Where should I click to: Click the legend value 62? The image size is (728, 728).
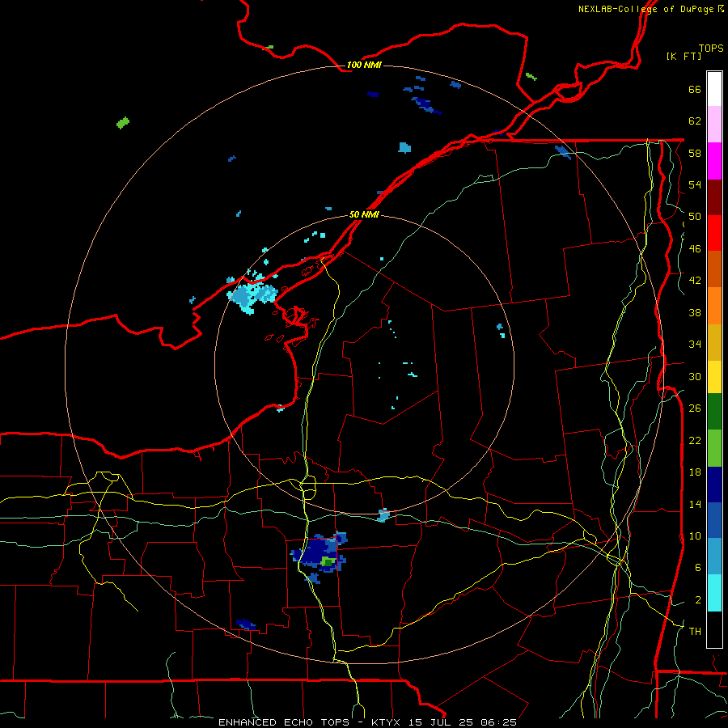pyautogui.click(x=695, y=121)
